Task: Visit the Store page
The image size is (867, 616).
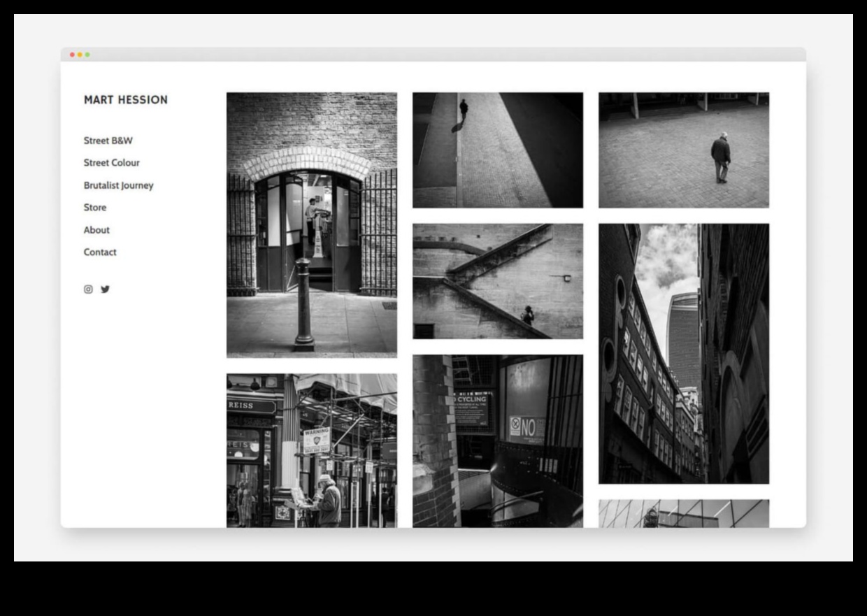Action: [x=94, y=207]
